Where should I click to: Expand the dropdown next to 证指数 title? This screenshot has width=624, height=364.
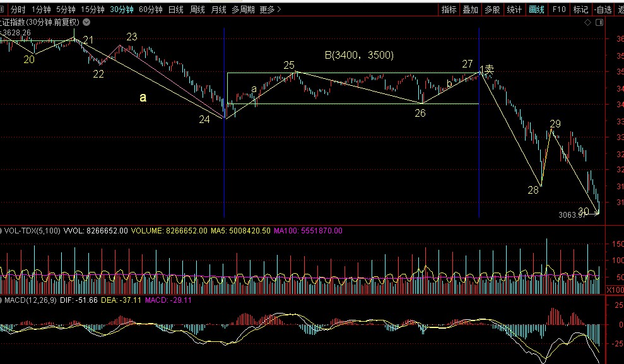(x=86, y=22)
